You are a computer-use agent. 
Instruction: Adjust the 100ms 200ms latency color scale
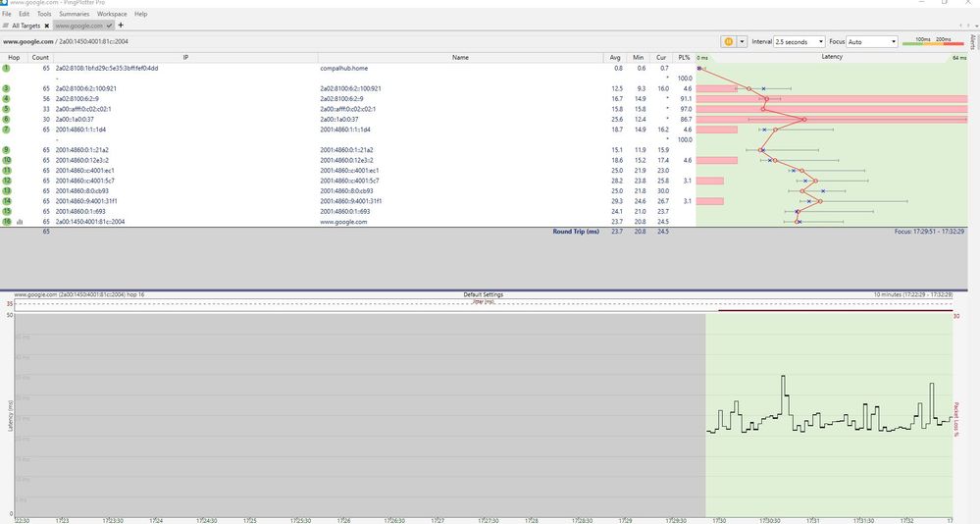933,42
